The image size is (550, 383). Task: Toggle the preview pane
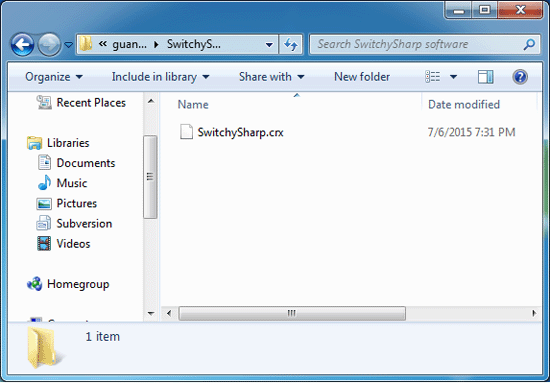(486, 77)
